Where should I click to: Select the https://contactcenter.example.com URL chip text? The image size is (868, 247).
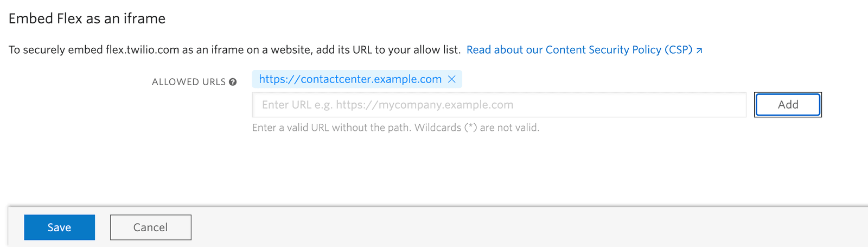350,79
